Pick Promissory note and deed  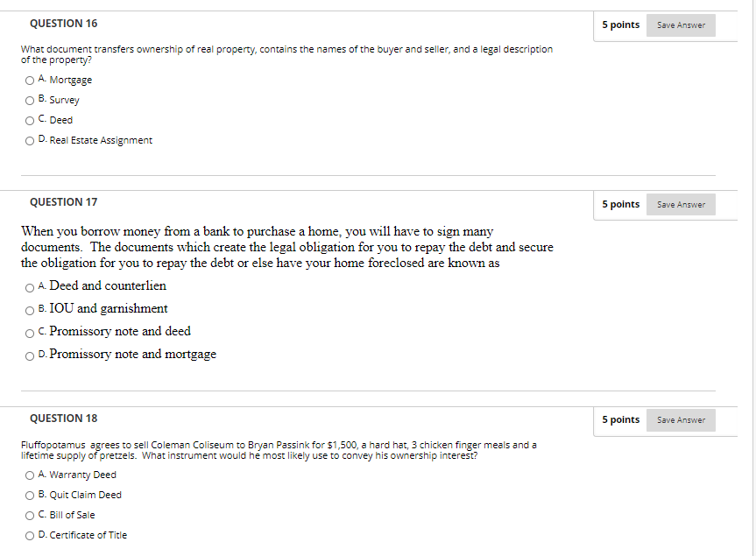coord(30,334)
